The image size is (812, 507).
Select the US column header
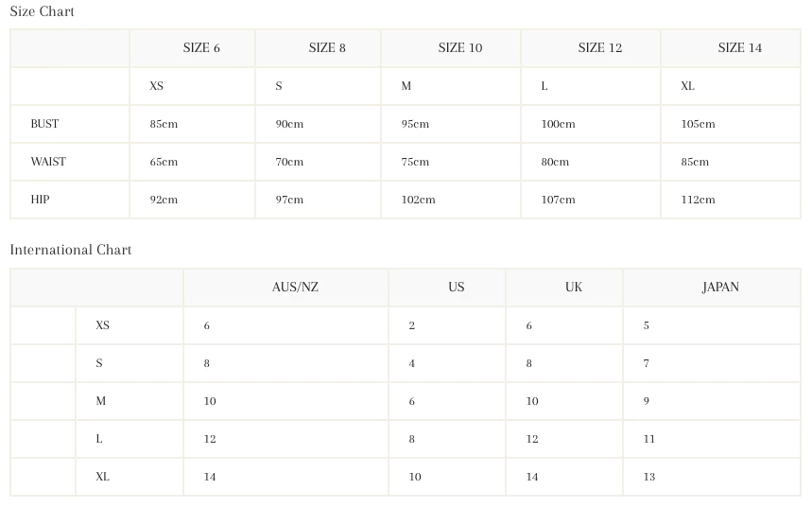(457, 288)
